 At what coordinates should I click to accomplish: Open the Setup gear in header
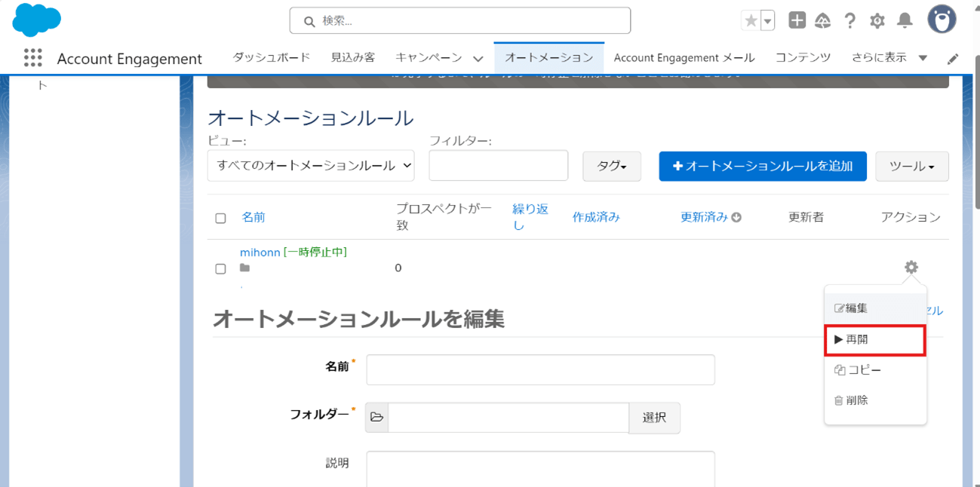877,21
